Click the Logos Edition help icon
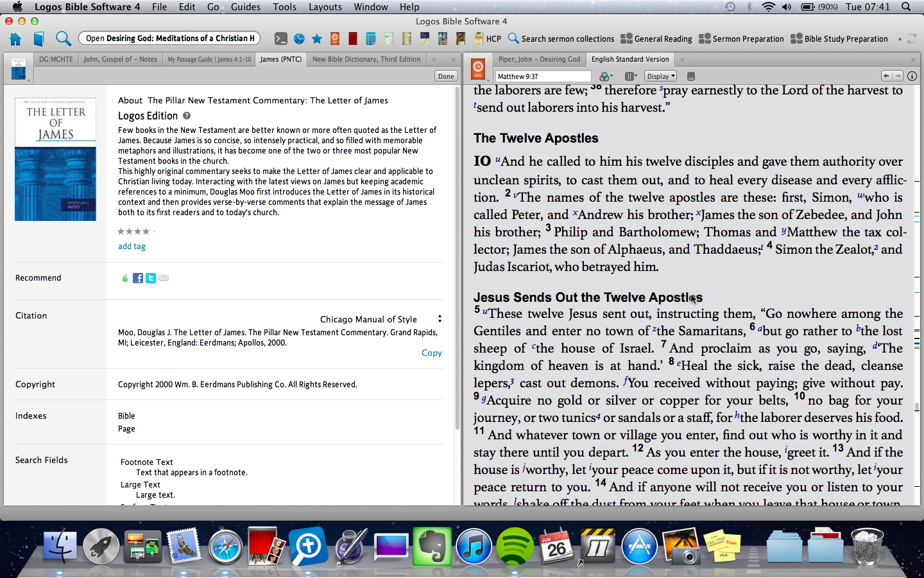The image size is (924, 578). tap(187, 116)
